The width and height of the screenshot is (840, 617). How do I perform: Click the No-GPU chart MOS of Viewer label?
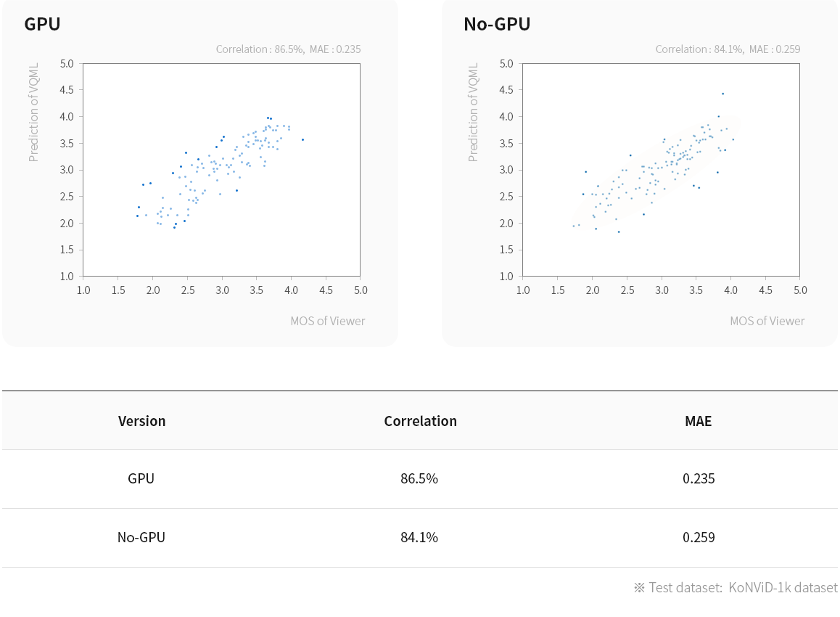coord(767,321)
